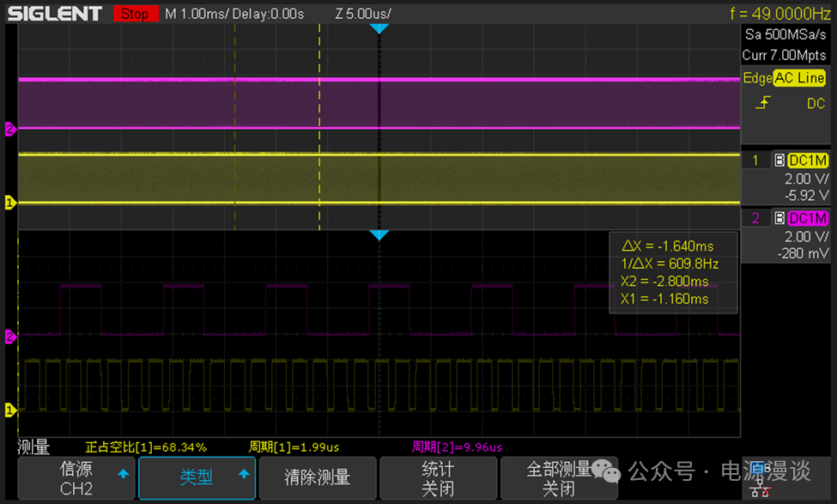
Task: Open the Edge AC Line trigger source setting
Action: [798, 78]
